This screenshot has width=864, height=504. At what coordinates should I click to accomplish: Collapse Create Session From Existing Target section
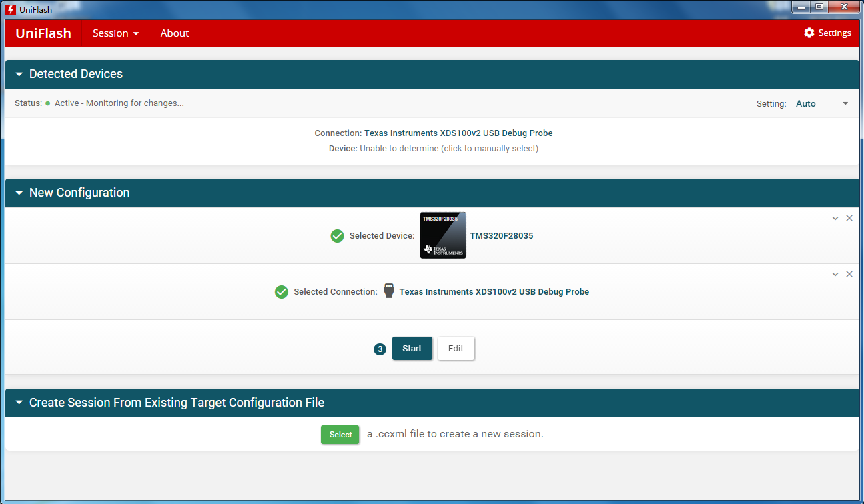(19, 403)
